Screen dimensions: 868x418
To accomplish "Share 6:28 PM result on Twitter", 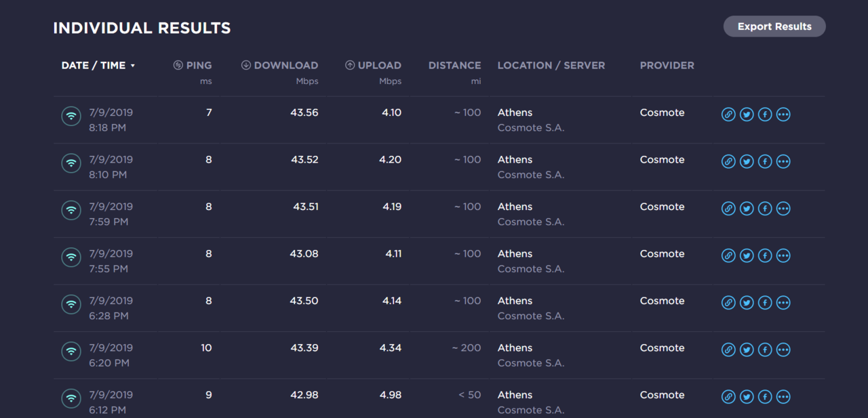I will coord(747,303).
